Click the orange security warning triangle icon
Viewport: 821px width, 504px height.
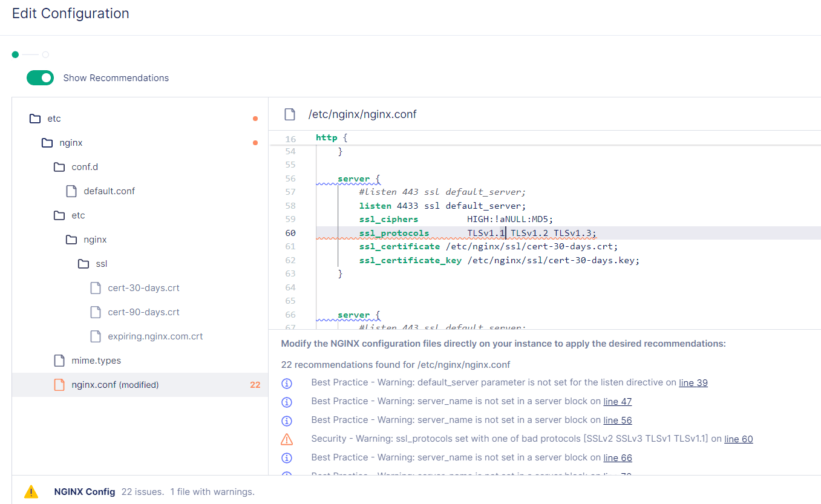[287, 439]
